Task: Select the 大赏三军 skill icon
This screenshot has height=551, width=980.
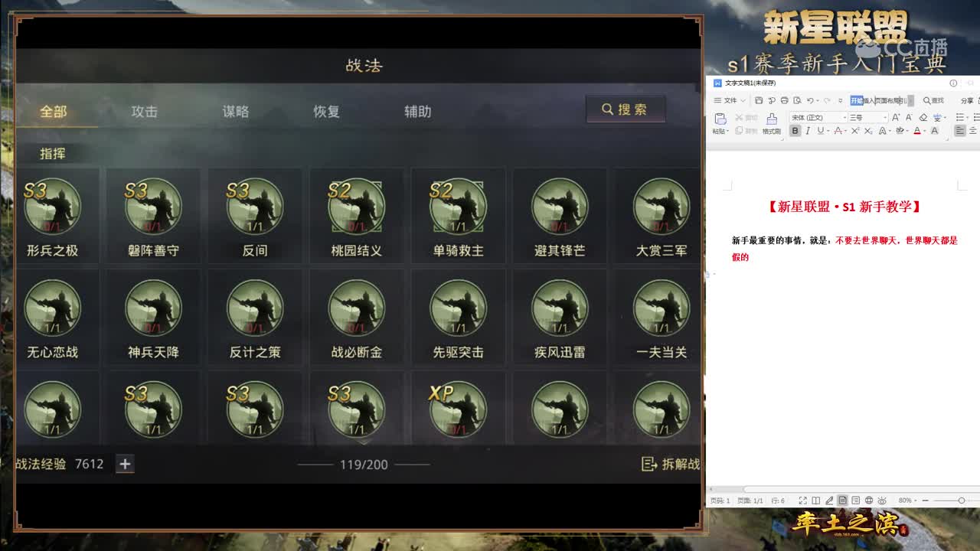Action: pyautogui.click(x=661, y=207)
